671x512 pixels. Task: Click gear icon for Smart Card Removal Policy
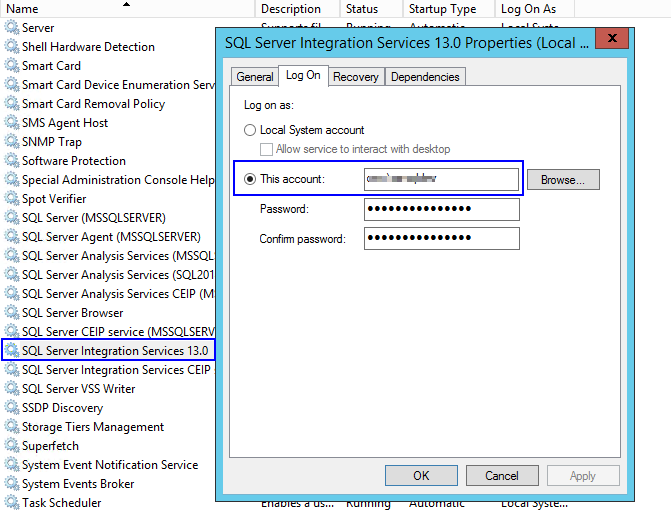(12, 104)
